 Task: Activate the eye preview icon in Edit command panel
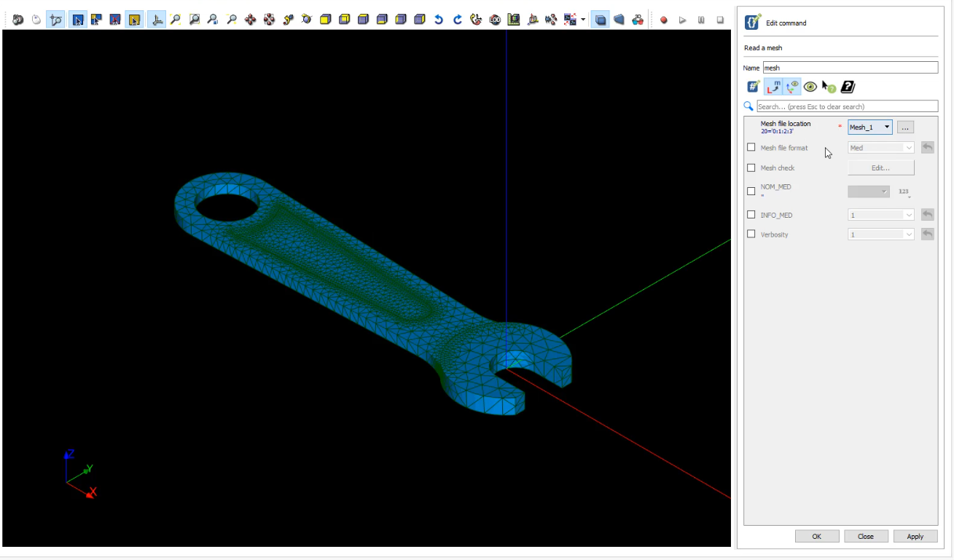810,87
